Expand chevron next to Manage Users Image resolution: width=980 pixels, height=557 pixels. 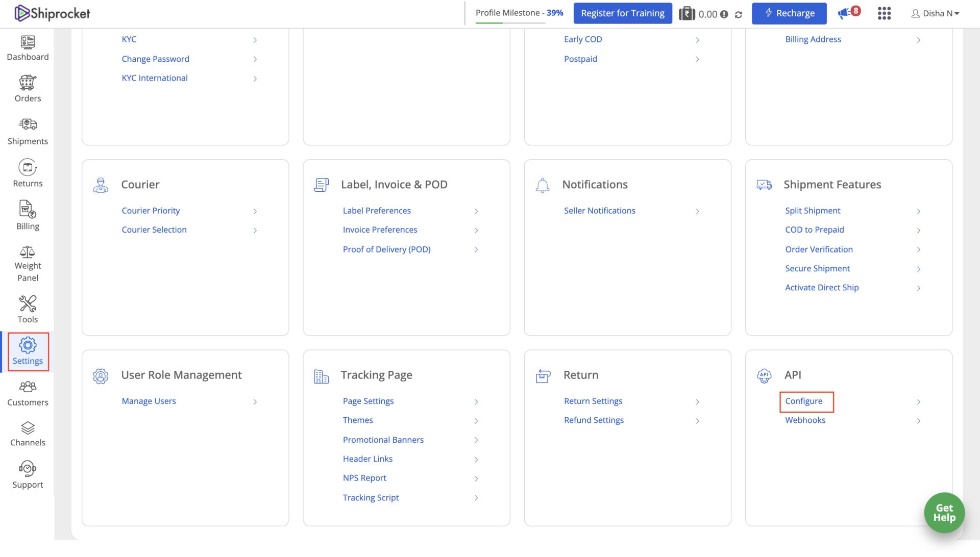pyautogui.click(x=255, y=402)
